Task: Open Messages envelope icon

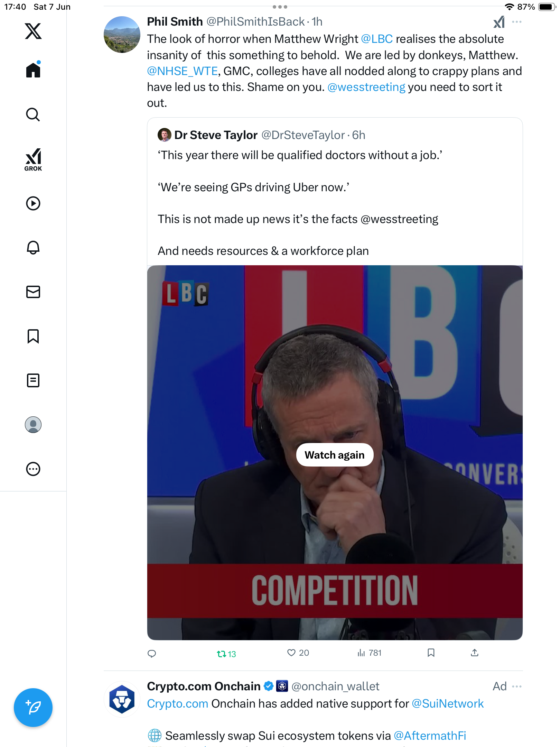Action: [33, 292]
